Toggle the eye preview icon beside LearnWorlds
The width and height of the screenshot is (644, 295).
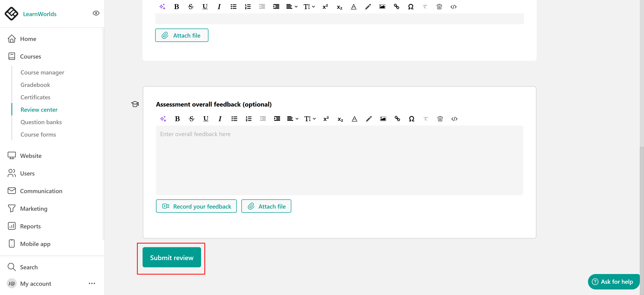tap(96, 13)
